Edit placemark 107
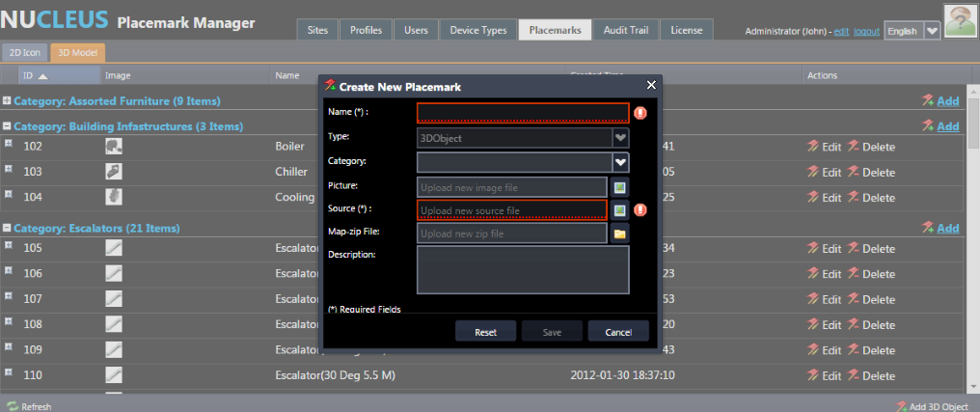980x412 pixels. click(824, 299)
